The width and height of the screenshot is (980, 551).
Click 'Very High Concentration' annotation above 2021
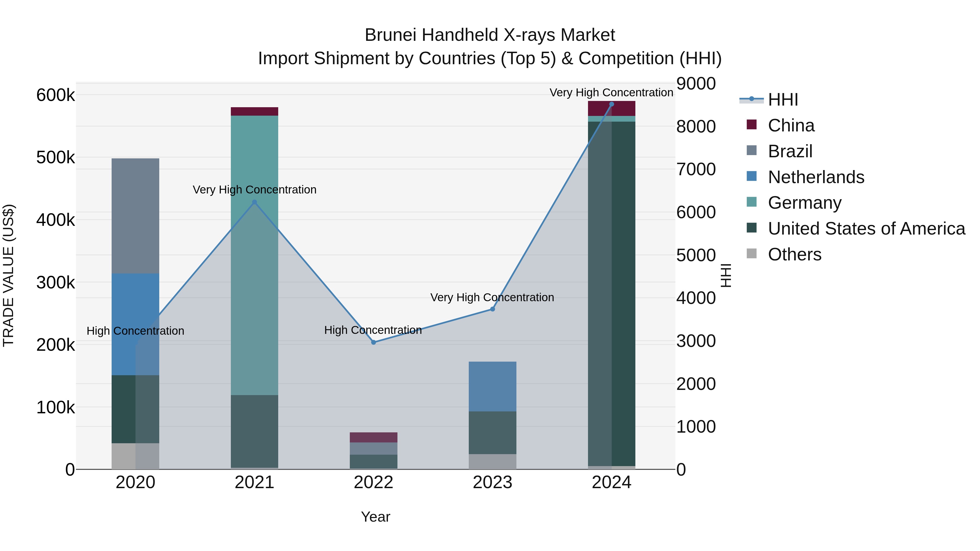pyautogui.click(x=255, y=189)
